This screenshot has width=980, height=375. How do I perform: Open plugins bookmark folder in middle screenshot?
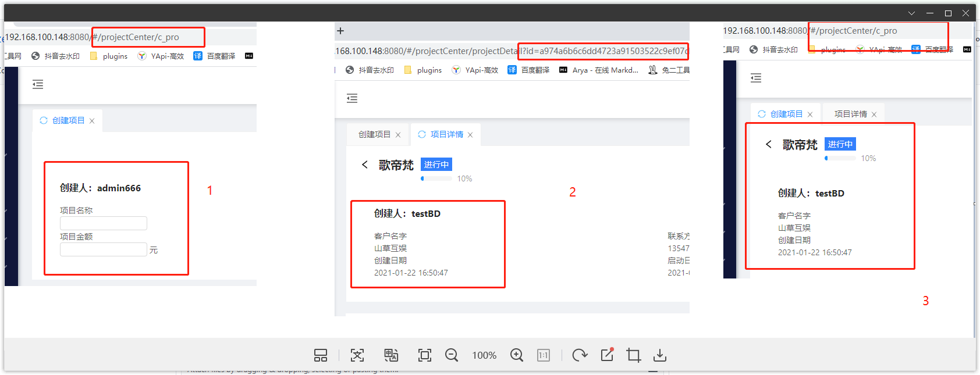(423, 70)
